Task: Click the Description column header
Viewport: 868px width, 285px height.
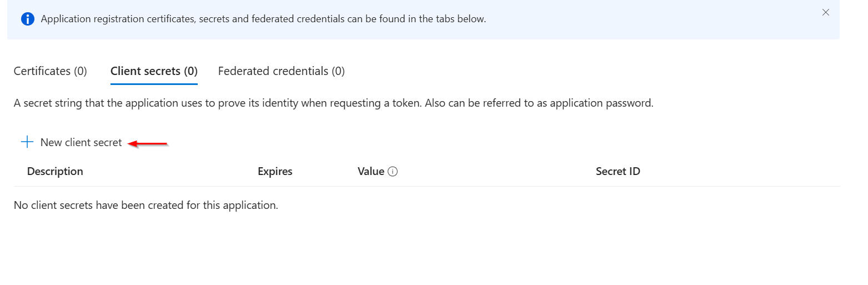Action: (55, 172)
